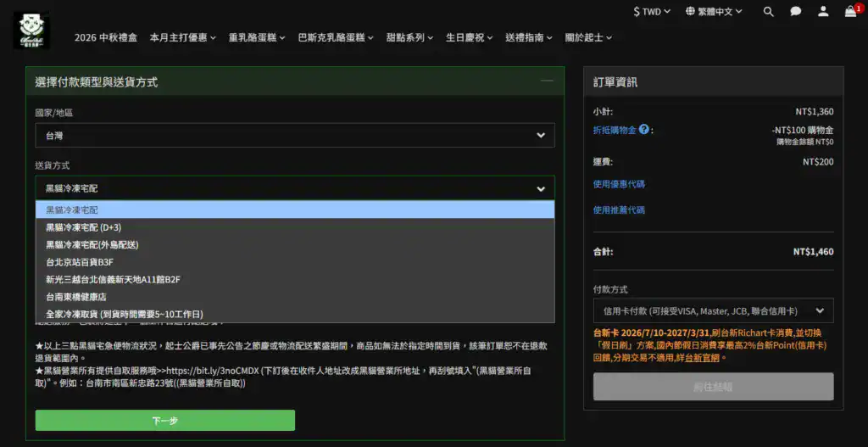Open the search magnifier icon
This screenshot has width=868, height=447.
(768, 12)
